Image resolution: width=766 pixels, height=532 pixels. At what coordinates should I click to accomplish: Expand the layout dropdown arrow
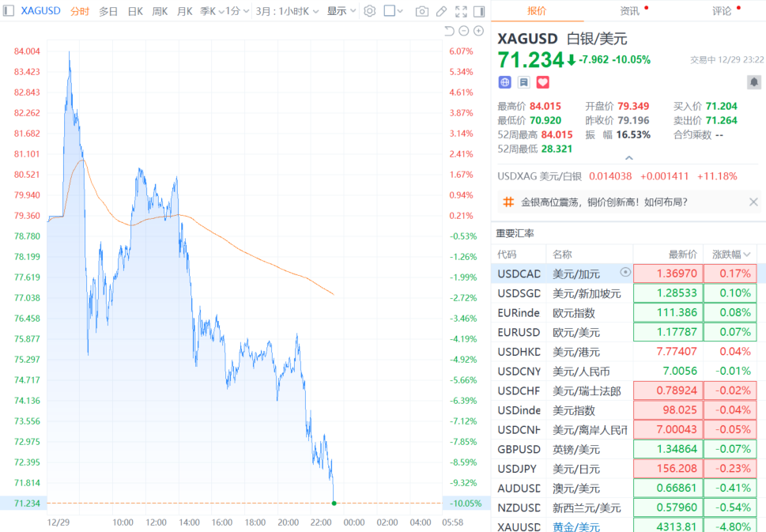click(400, 11)
